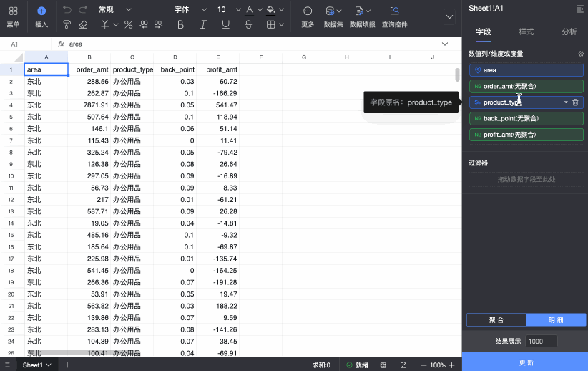Open the 菜单 menu icon

pyautogui.click(x=13, y=11)
